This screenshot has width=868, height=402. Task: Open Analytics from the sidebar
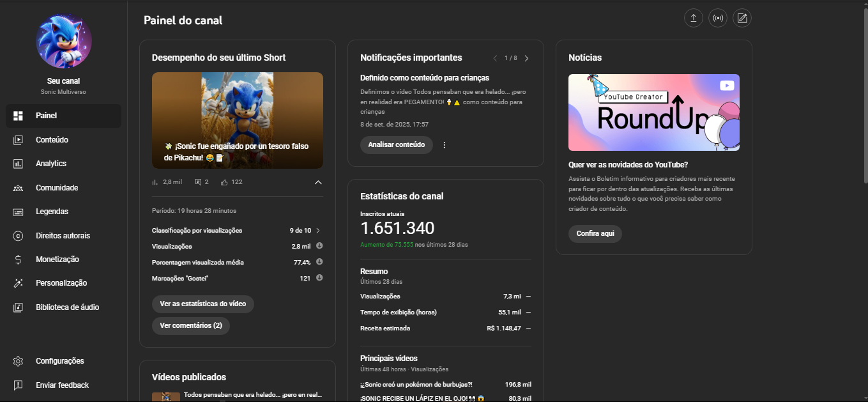(51, 164)
